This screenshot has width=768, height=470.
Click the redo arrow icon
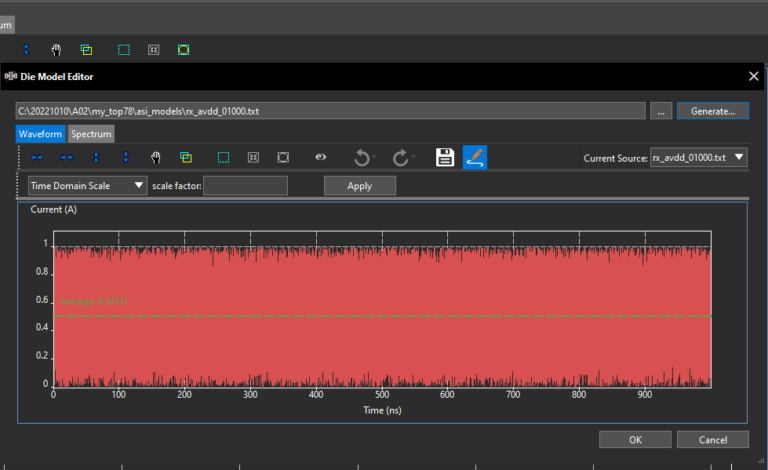tap(400, 157)
